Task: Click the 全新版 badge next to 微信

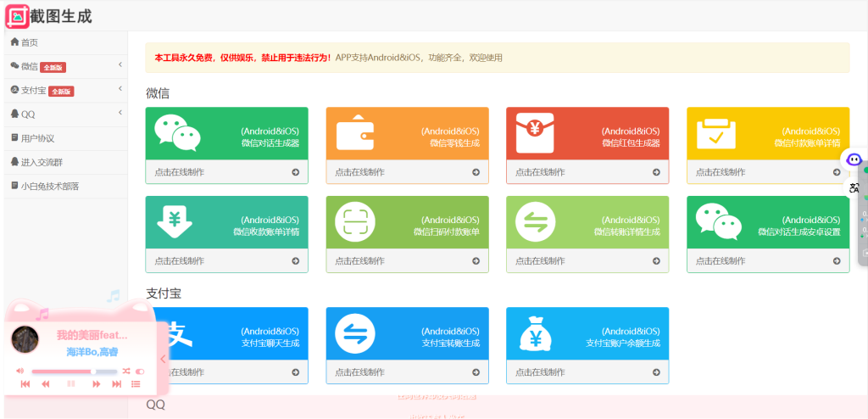Action: pyautogui.click(x=53, y=68)
